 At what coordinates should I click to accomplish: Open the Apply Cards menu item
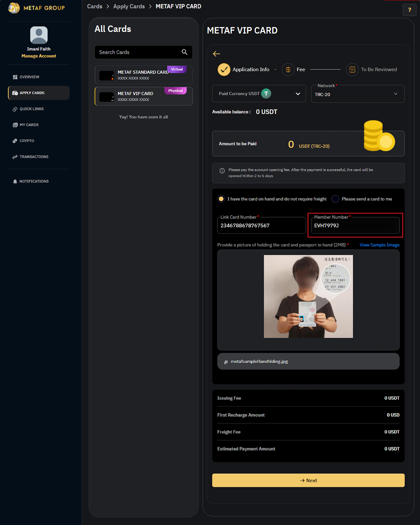click(39, 93)
